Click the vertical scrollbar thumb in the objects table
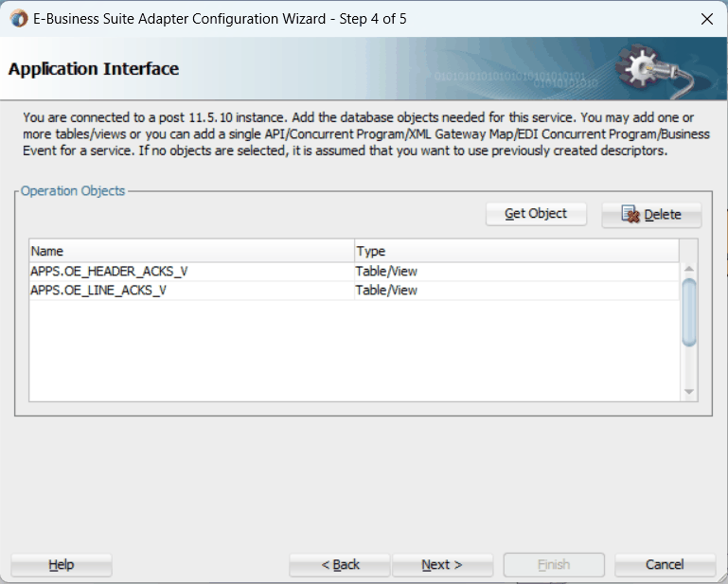Image resolution: width=728 pixels, height=584 pixels. pyautogui.click(x=689, y=312)
